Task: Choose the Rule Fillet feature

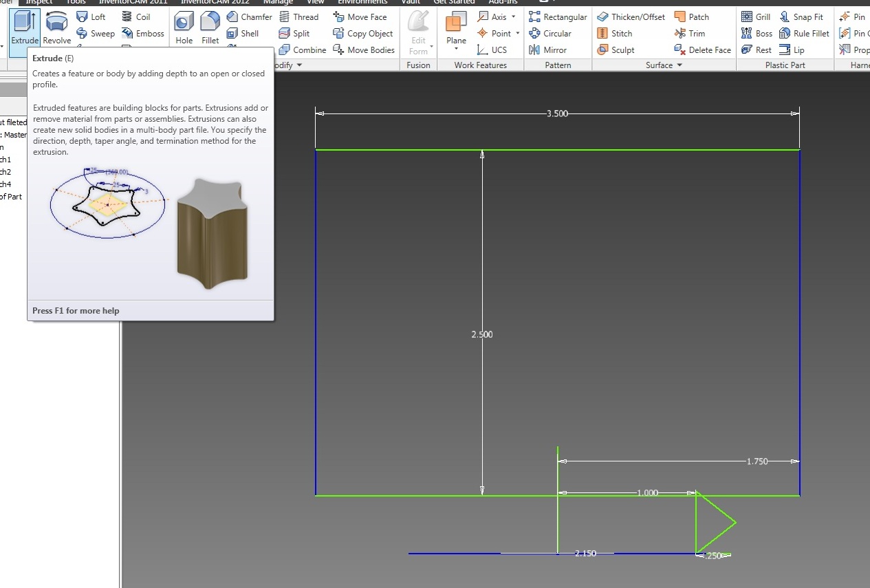Action: [804, 33]
